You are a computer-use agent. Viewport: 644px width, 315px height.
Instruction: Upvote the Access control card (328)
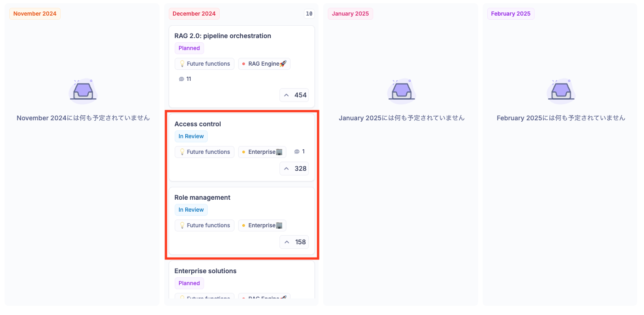[294, 169]
